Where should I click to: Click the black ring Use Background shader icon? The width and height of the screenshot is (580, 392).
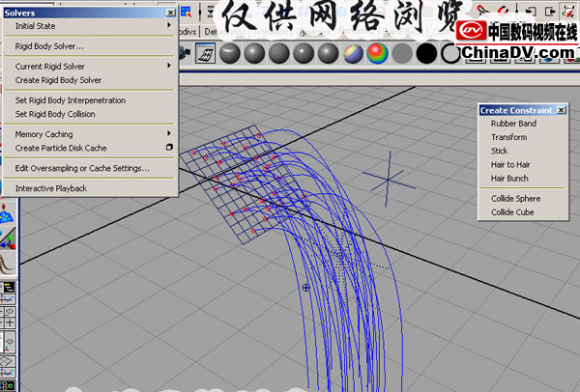pos(450,54)
